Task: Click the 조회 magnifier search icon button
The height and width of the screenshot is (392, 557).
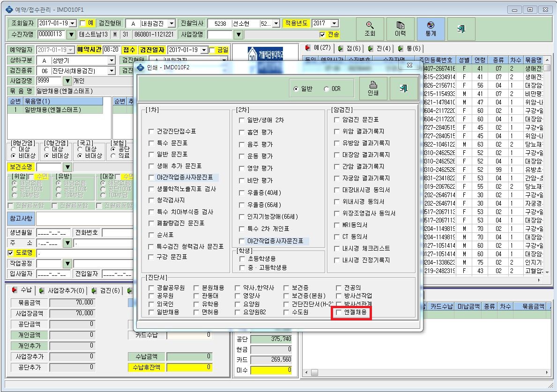Action: point(370,29)
